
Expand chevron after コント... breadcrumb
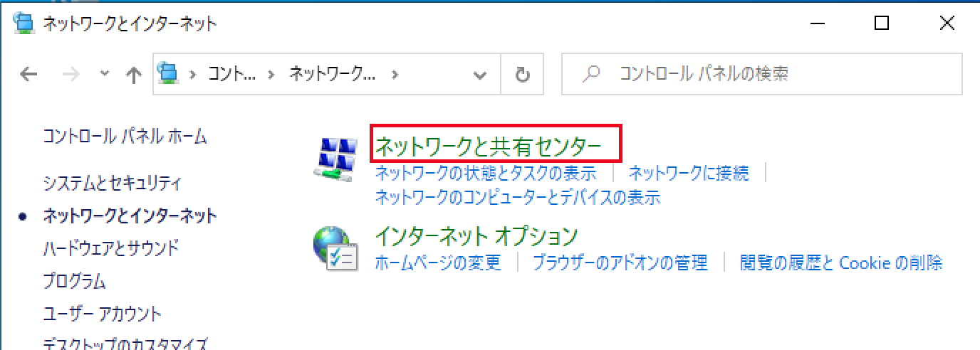click(x=270, y=74)
